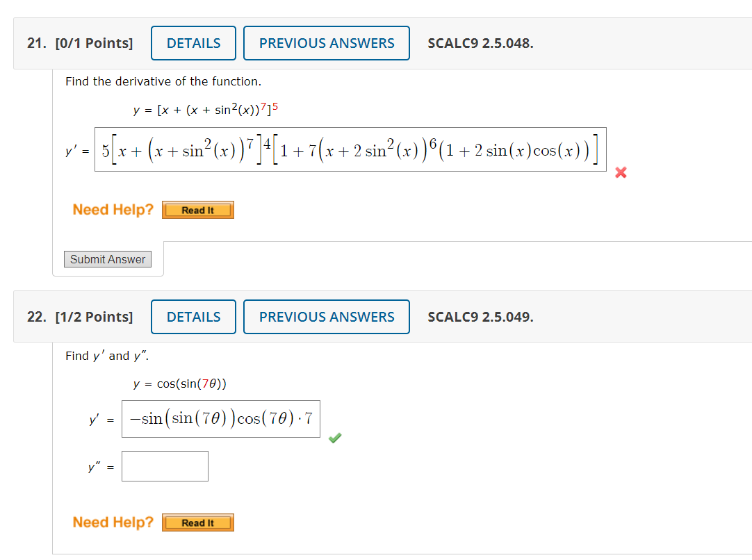Click the SCALC9 2.5.049 textbook reference
Image resolution: width=752 pixels, height=560 pixels.
point(480,317)
